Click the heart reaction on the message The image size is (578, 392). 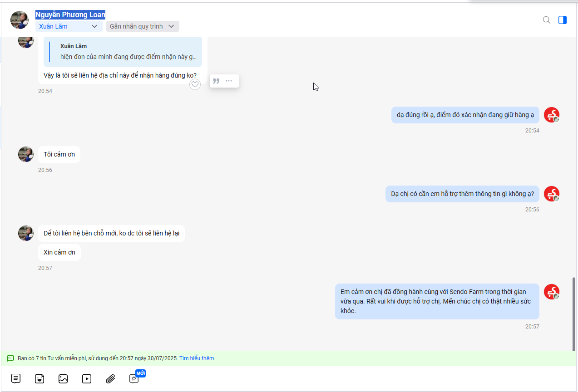coord(195,84)
